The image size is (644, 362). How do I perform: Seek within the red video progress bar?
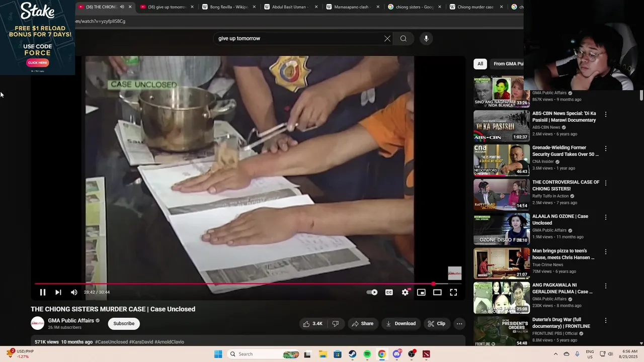pyautogui.click(x=248, y=284)
